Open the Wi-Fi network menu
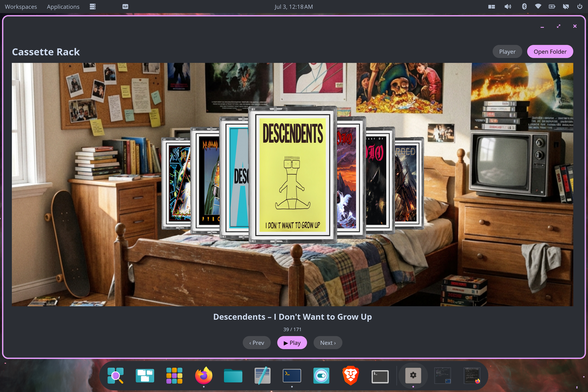Viewport: 588px width, 392px height. (538, 7)
